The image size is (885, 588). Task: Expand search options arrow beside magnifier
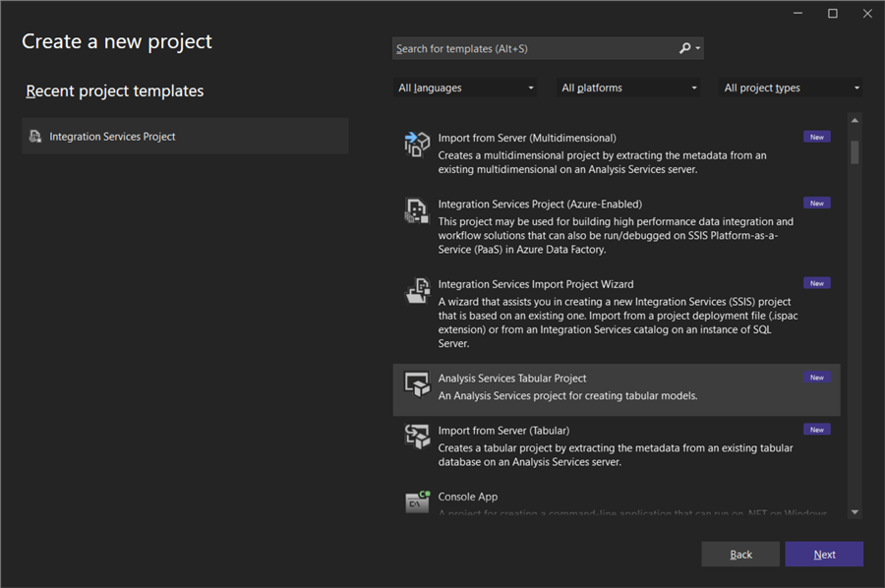pos(698,48)
